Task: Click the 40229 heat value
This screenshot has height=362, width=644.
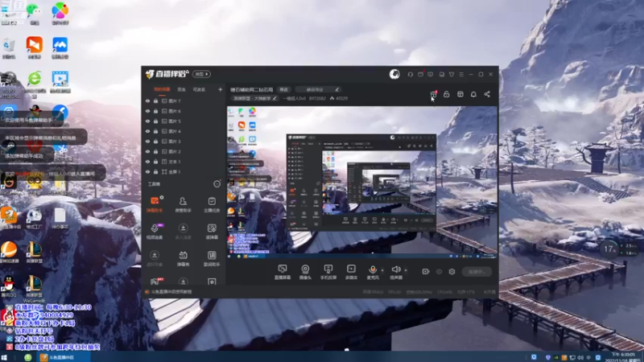Action: coord(341,98)
